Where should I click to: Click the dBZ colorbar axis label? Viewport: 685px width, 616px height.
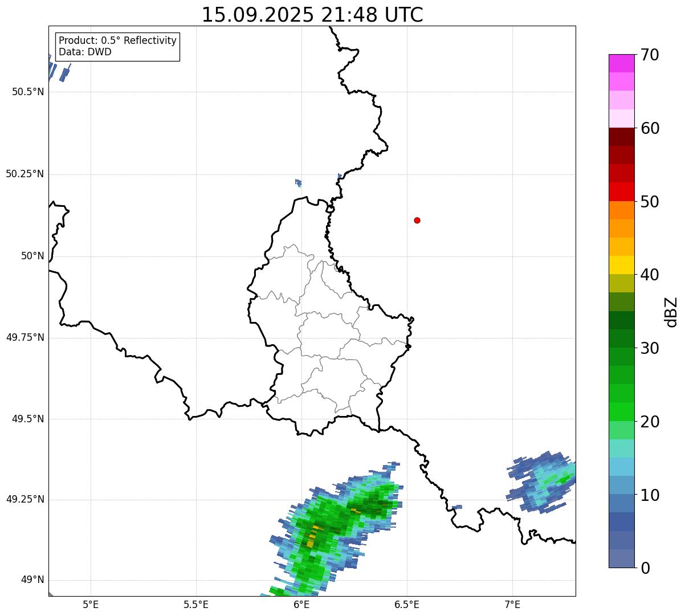[671, 312]
